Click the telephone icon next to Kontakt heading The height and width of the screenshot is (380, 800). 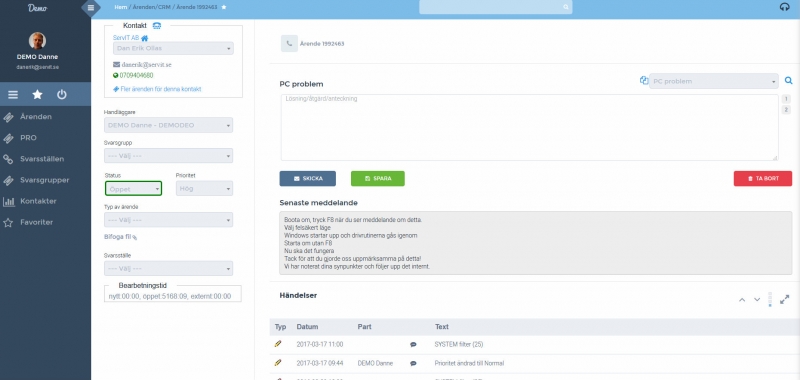click(157, 26)
